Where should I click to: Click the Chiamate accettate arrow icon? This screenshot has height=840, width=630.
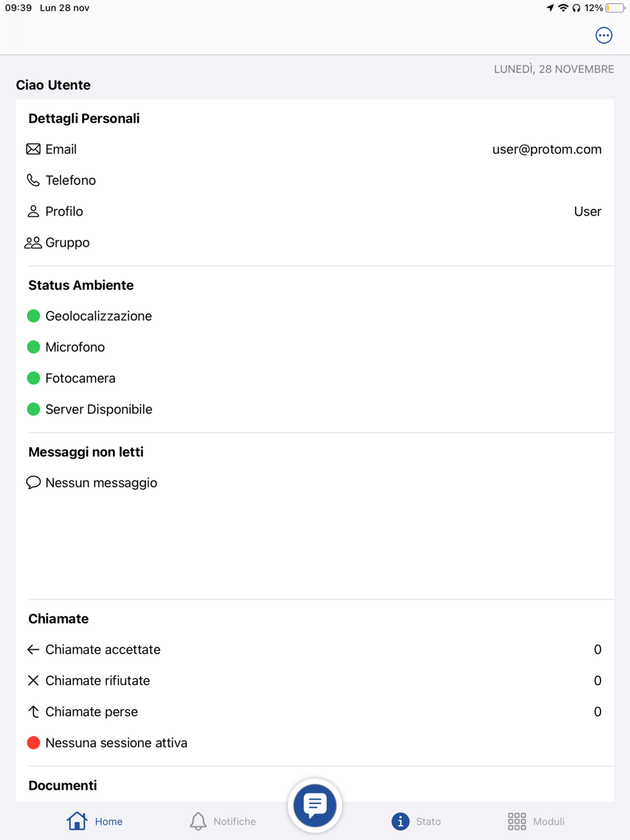[x=33, y=650]
